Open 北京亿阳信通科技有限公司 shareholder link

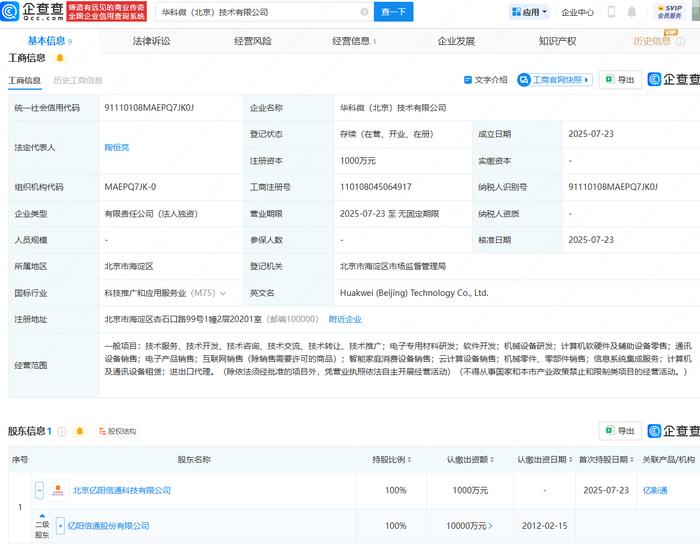(122, 490)
